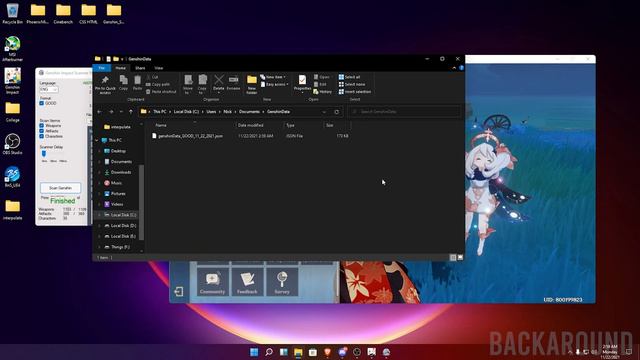640x360 pixels.
Task: Open Properties from the ribbon
Action: coord(302,83)
